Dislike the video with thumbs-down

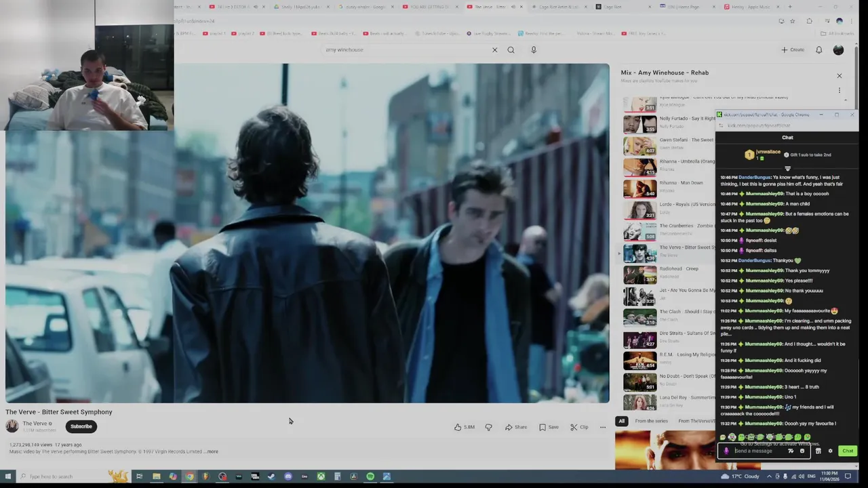click(x=488, y=427)
